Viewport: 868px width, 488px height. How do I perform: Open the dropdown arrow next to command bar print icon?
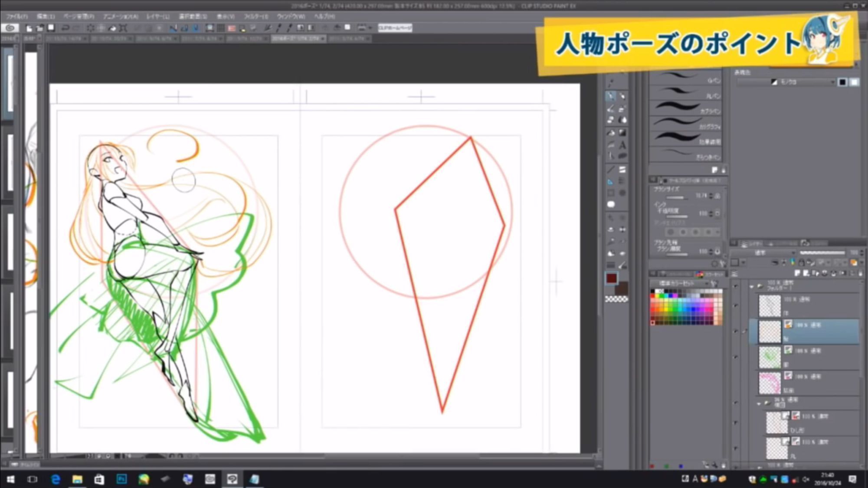click(370, 28)
